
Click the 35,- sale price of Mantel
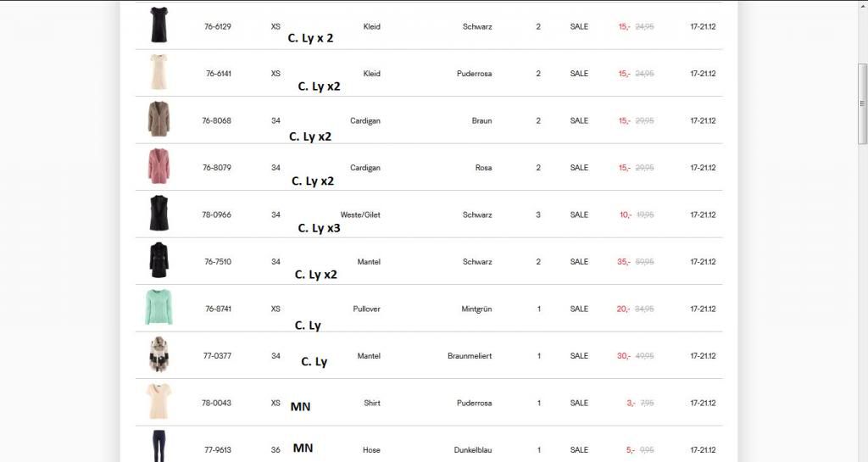tap(623, 262)
